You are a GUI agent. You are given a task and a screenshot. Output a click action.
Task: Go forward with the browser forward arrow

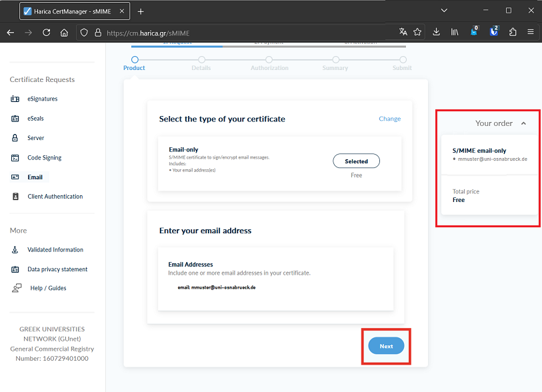click(29, 33)
